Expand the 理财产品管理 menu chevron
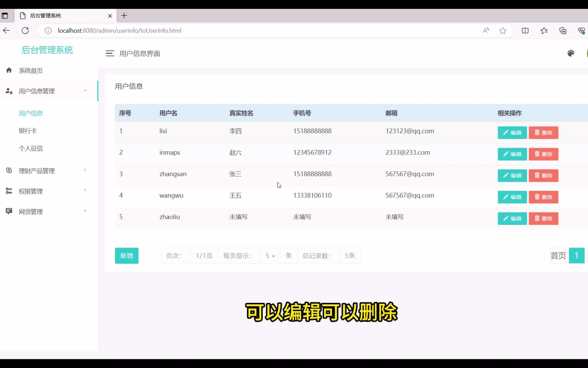Image resolution: width=588 pixels, height=368 pixels. 85,170
